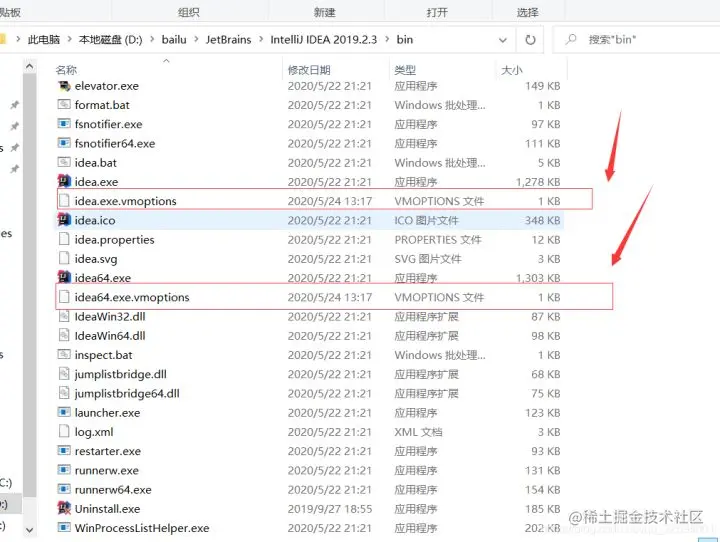This screenshot has height=542, width=720.
Task: Navigate to 本地磁盘 (D:) breadcrumb
Action: [110, 40]
